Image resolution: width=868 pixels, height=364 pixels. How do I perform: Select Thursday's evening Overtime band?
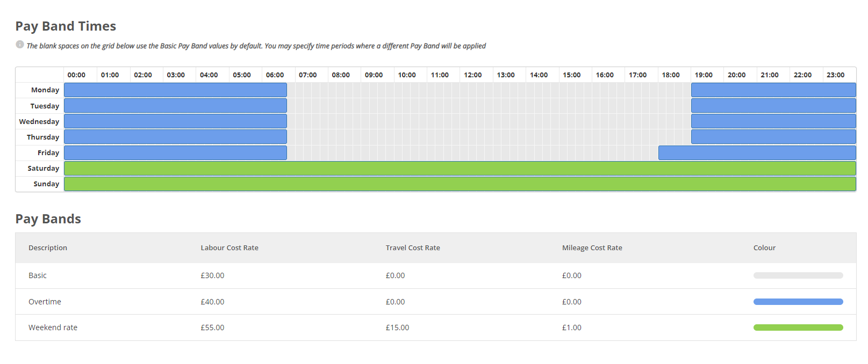coord(773,137)
